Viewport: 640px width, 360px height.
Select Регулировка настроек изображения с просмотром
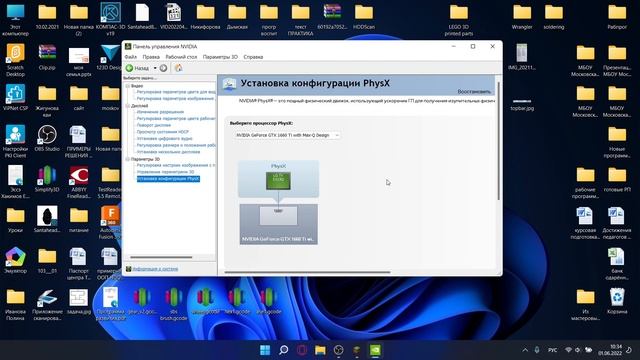click(x=176, y=165)
